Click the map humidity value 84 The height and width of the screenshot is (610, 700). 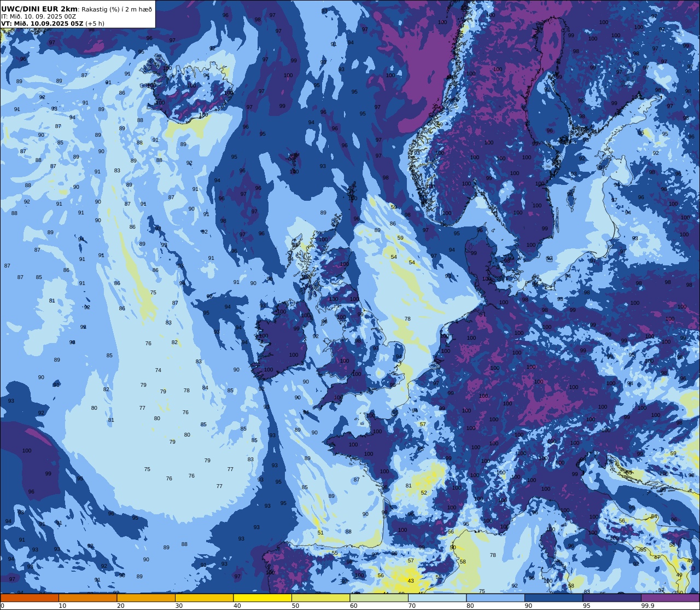tap(205, 388)
